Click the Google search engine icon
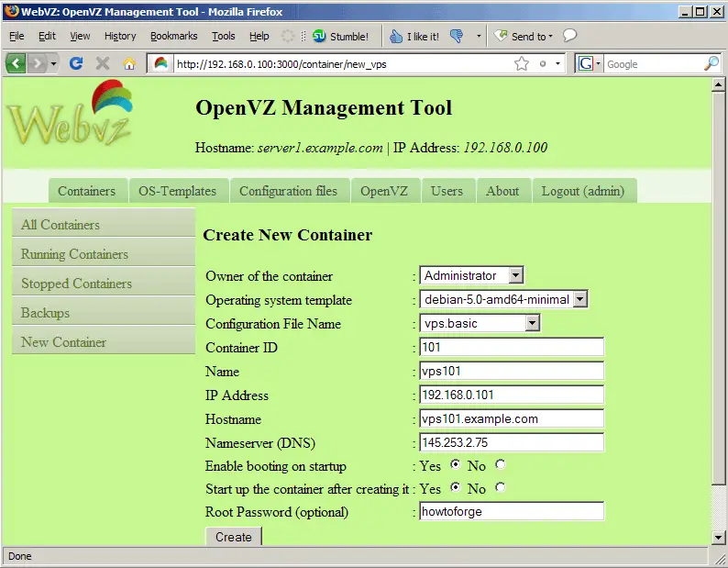This screenshot has width=728, height=568. [x=585, y=63]
